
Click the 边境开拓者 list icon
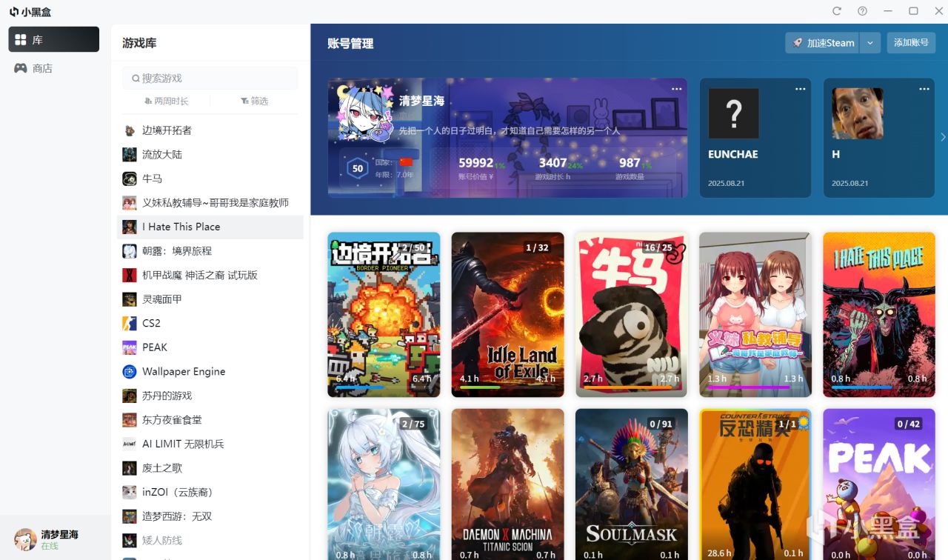tap(130, 130)
